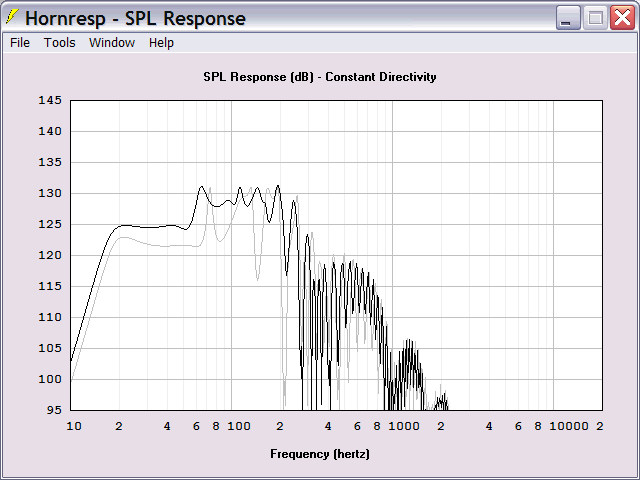Click the 105 dB axis value
Image resolution: width=640 pixels, height=480 pixels.
(x=50, y=348)
